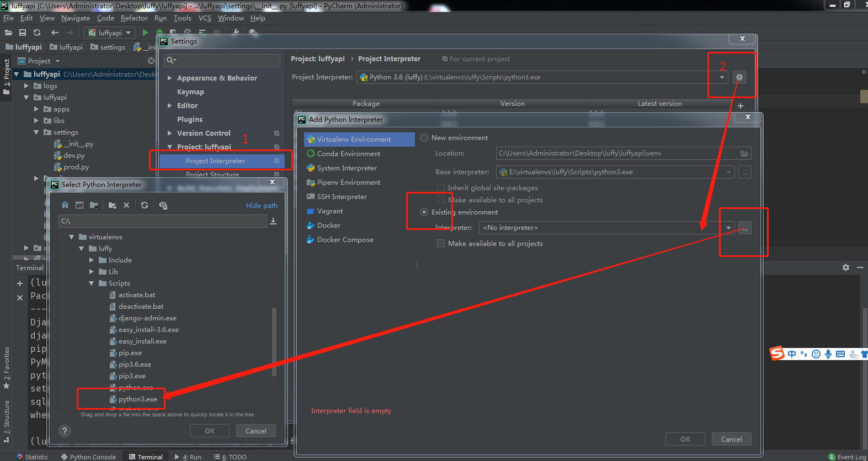Open path history download arrow icon
Viewport: 868px width, 461px height.
coord(273,221)
